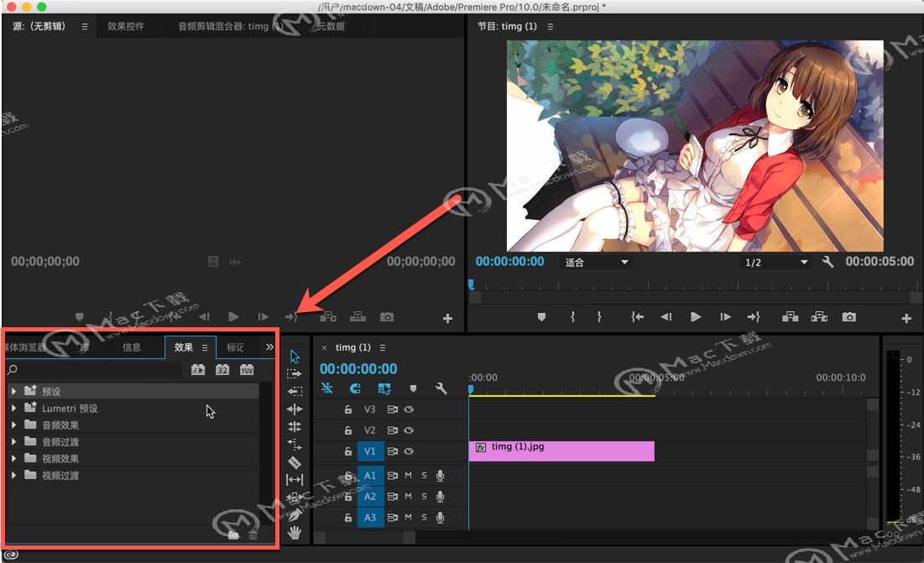Screen dimensions: 924x563
Task: Expand the 音频效果 folder
Action: [x=13, y=425]
